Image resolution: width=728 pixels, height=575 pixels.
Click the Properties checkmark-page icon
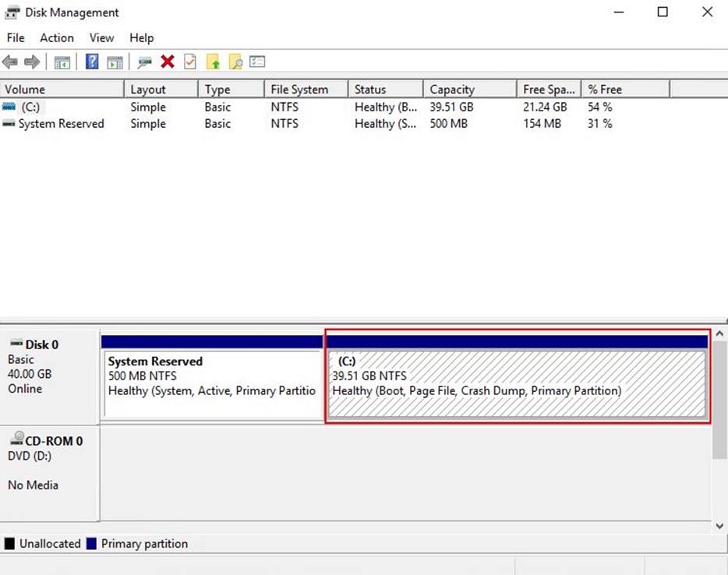click(190, 62)
